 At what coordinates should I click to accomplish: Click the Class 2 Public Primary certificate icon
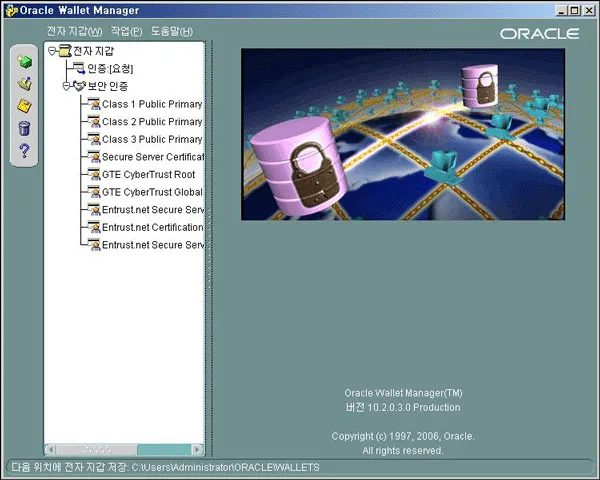[x=94, y=121]
